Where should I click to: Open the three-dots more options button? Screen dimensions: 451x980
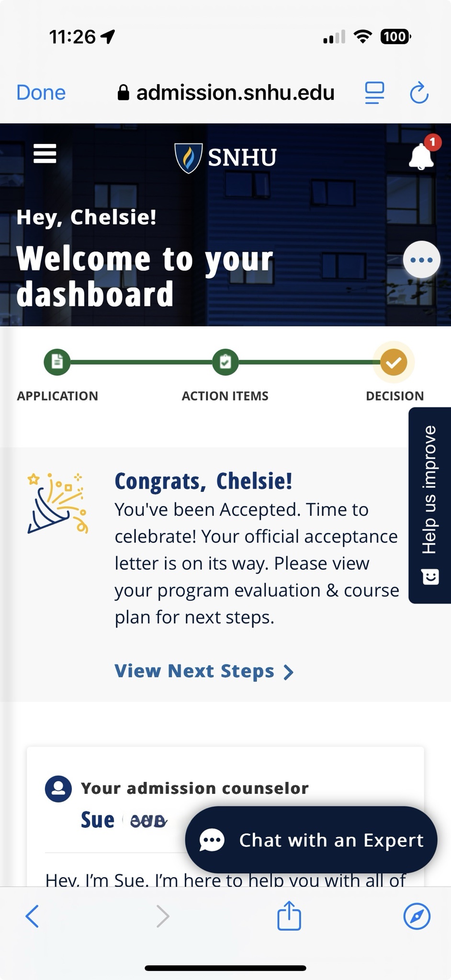pyautogui.click(x=422, y=260)
